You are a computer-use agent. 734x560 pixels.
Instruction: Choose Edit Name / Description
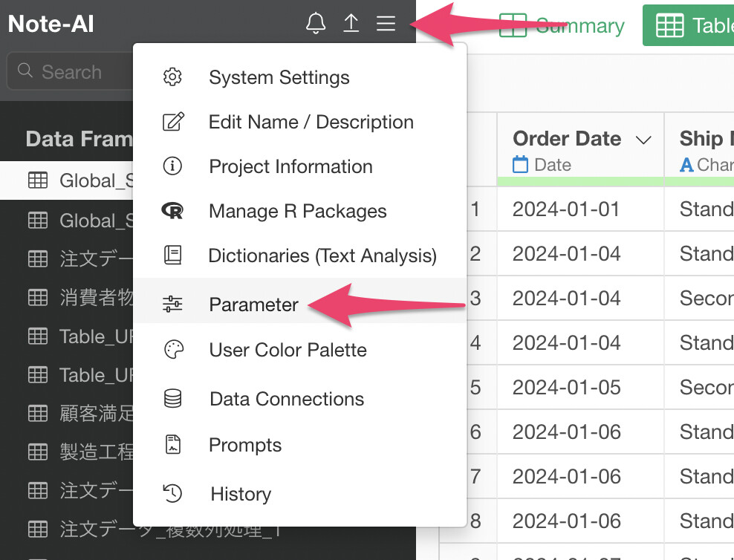[x=300, y=122]
